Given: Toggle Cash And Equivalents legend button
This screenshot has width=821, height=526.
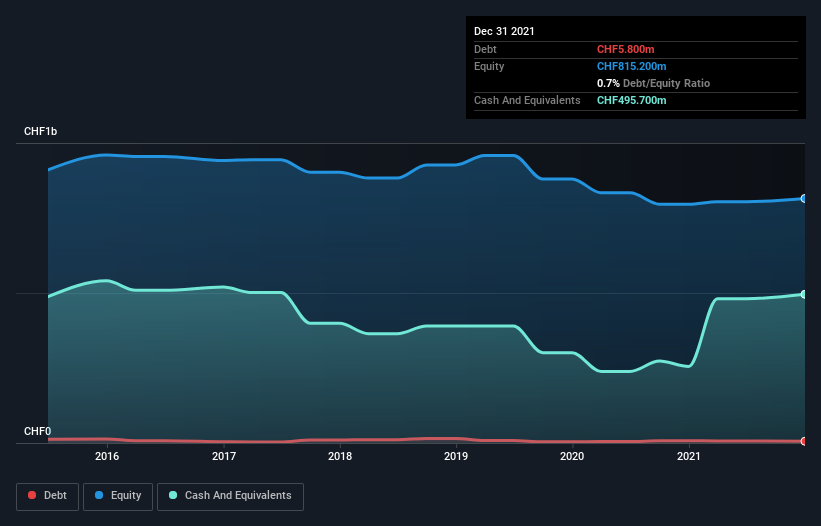Looking at the screenshot, I should pos(230,496).
